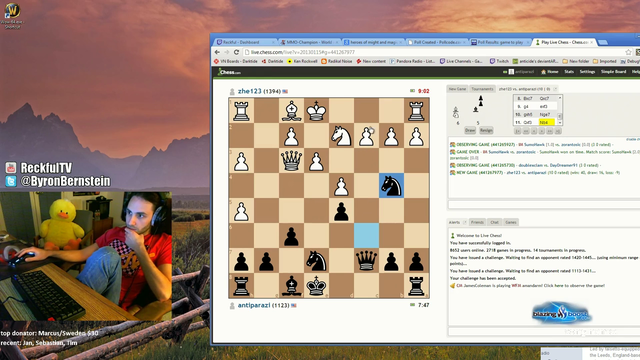Select the black pawn on f6
Screen dimensions: 640x360
(x=291, y=236)
